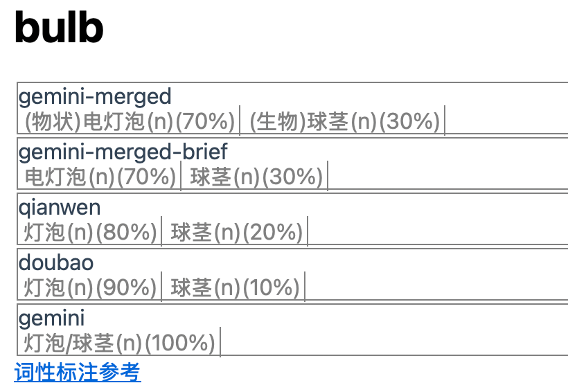
Task: Click the (物状)电灯泡(n)(70%) entry
Action: 130,122
